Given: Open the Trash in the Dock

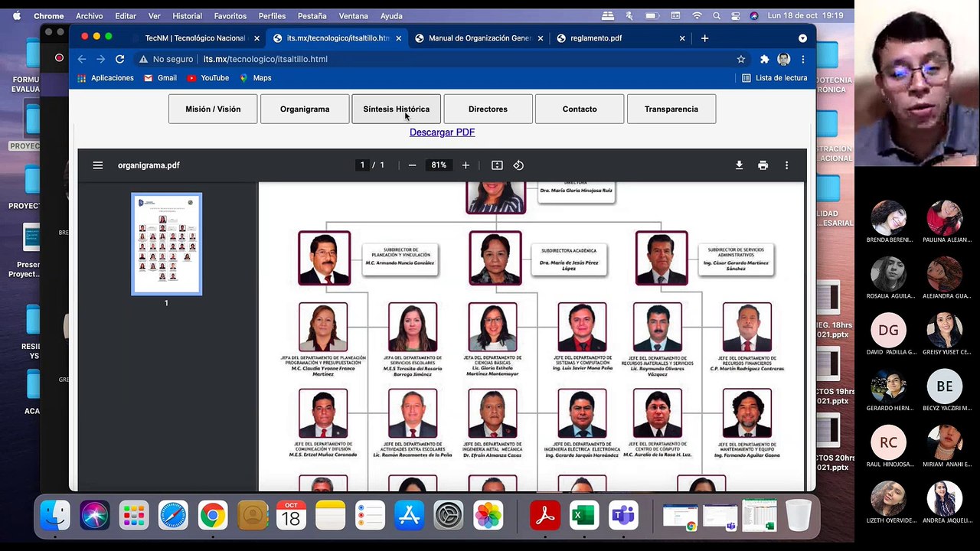Looking at the screenshot, I should (x=799, y=516).
